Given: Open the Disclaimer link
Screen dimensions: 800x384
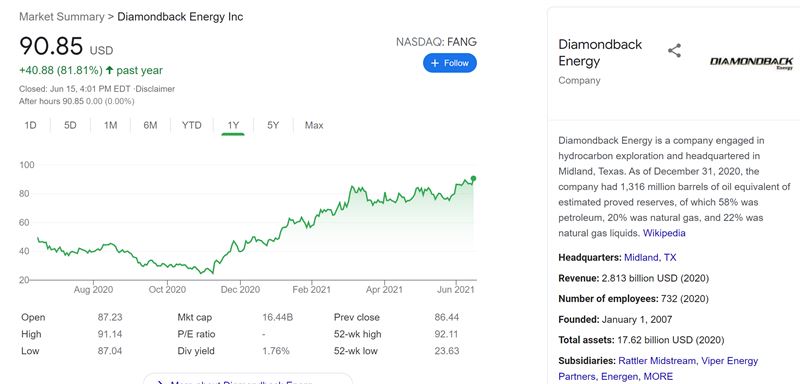Looking at the screenshot, I should [x=155, y=89].
